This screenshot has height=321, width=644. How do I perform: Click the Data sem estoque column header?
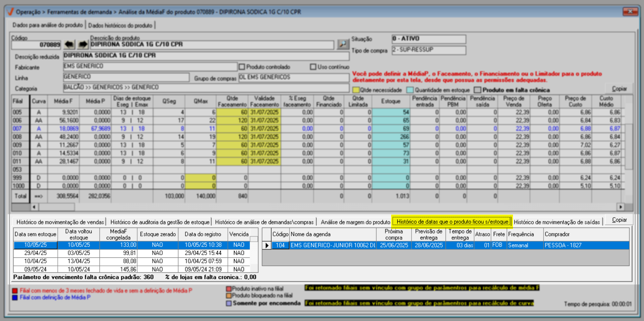(x=35, y=234)
